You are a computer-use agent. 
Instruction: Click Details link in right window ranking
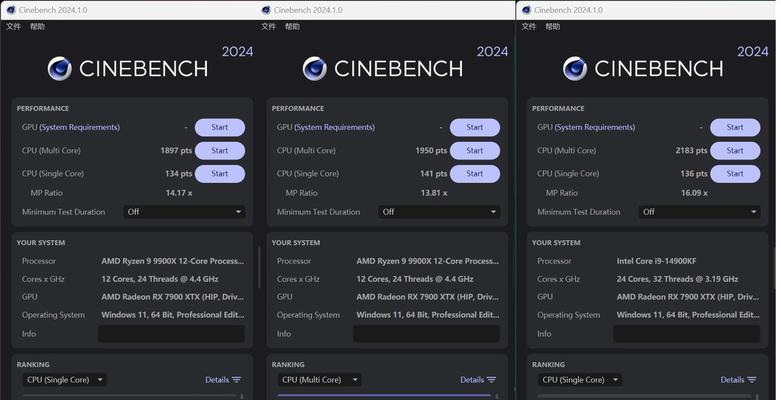pos(739,380)
